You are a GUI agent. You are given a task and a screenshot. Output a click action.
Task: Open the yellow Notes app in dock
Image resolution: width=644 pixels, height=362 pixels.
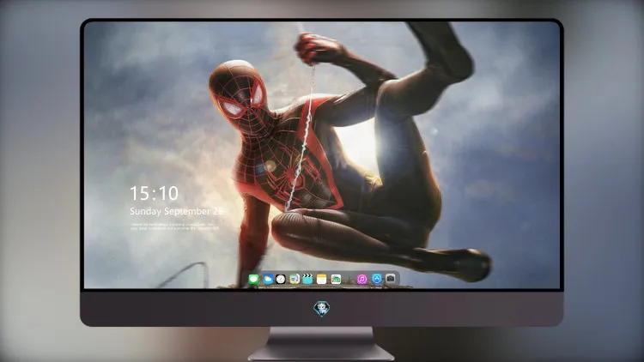tap(322, 279)
